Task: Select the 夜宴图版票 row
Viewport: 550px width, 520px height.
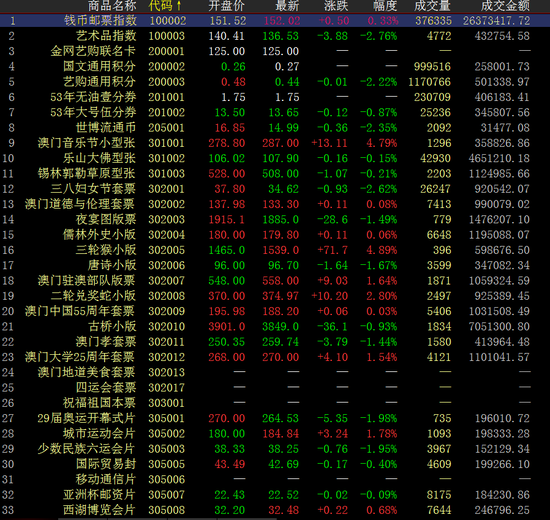Action: [275, 219]
